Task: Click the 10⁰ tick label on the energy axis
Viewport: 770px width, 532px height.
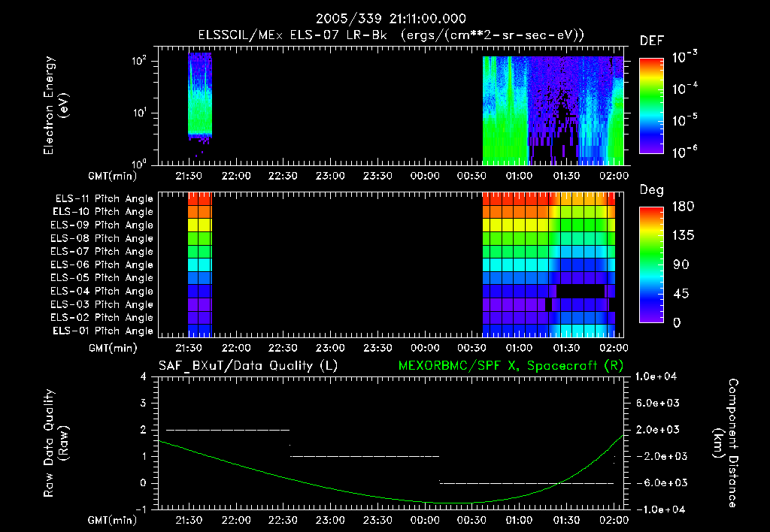Action: pyautogui.click(x=140, y=163)
